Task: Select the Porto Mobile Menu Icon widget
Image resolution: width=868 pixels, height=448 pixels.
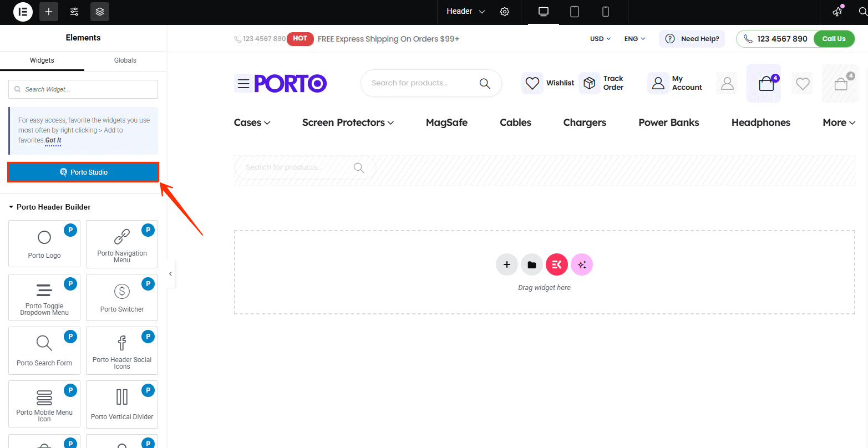Action: click(44, 404)
